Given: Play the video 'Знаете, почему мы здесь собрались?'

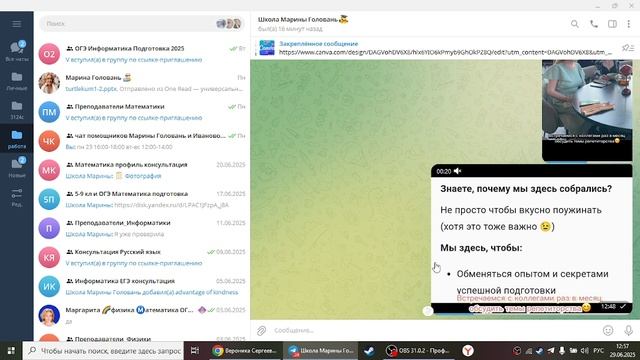Looking at the screenshot, I should (x=531, y=239).
